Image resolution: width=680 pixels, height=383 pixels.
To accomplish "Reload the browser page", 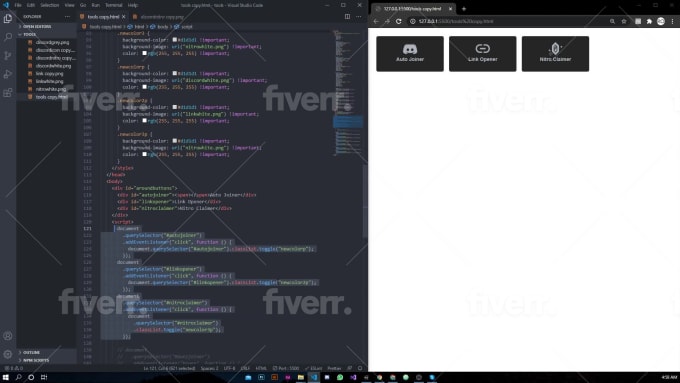I will 399,21.
